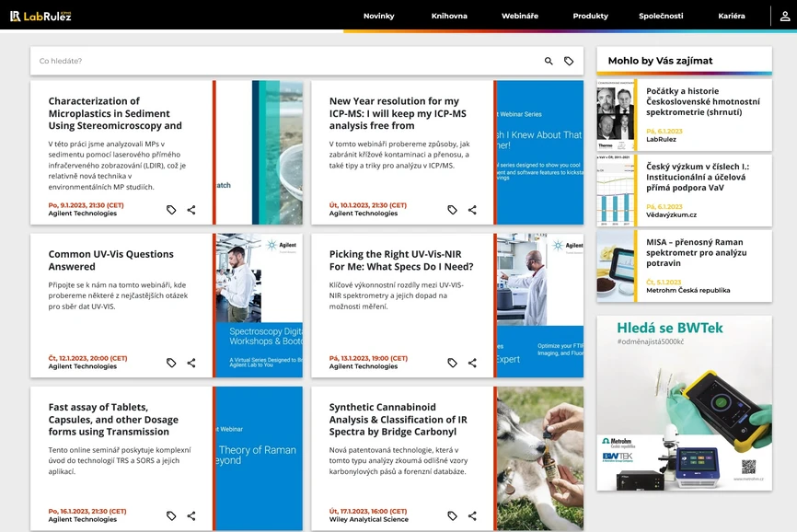
Task: Open the user account profile icon
Action: (785, 17)
